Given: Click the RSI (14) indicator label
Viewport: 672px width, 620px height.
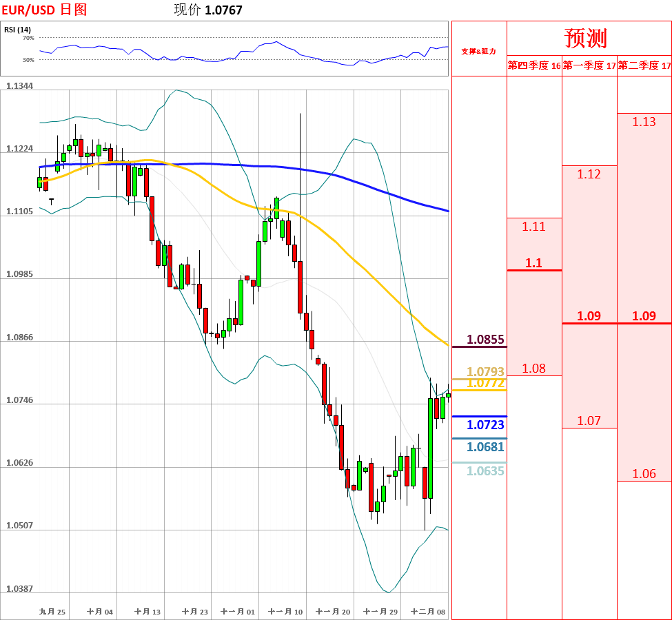Looking at the screenshot, I should pyautogui.click(x=17, y=30).
